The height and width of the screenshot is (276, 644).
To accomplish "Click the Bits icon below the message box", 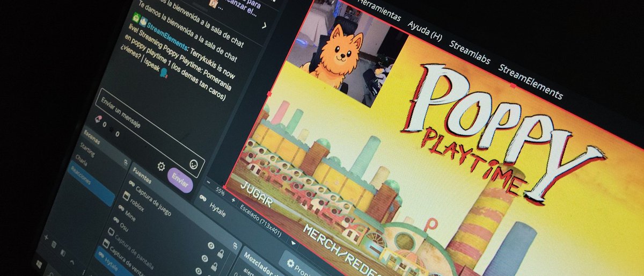I will tap(98, 119).
